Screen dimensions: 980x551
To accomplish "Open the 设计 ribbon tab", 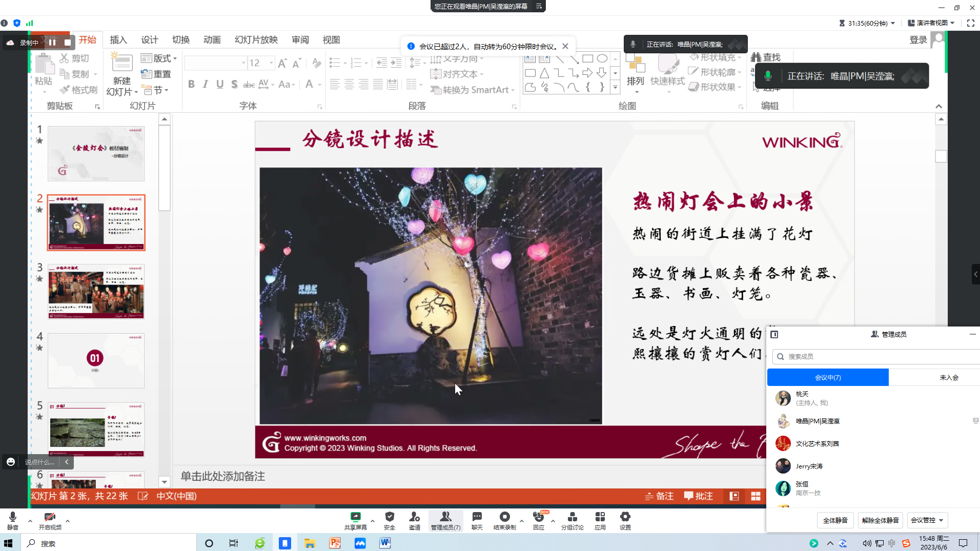I will click(x=150, y=40).
